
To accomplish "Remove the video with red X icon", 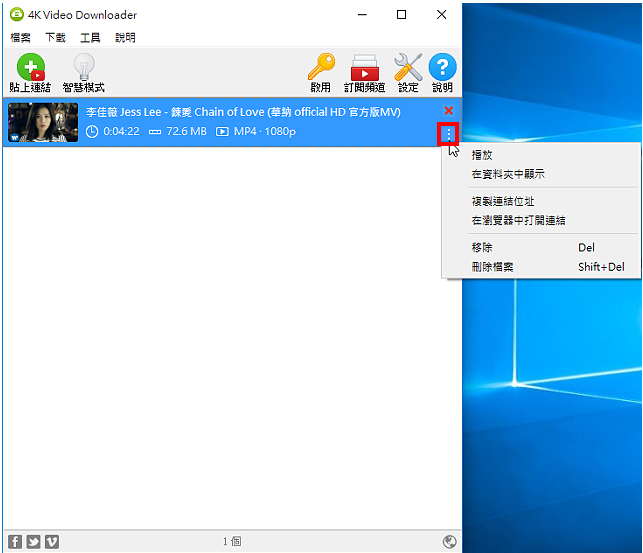I will click(449, 110).
